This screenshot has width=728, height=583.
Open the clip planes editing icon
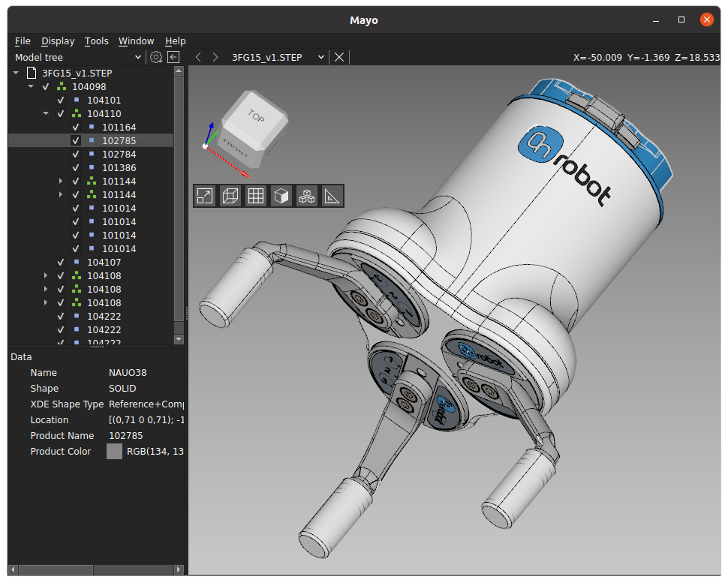[x=230, y=196]
